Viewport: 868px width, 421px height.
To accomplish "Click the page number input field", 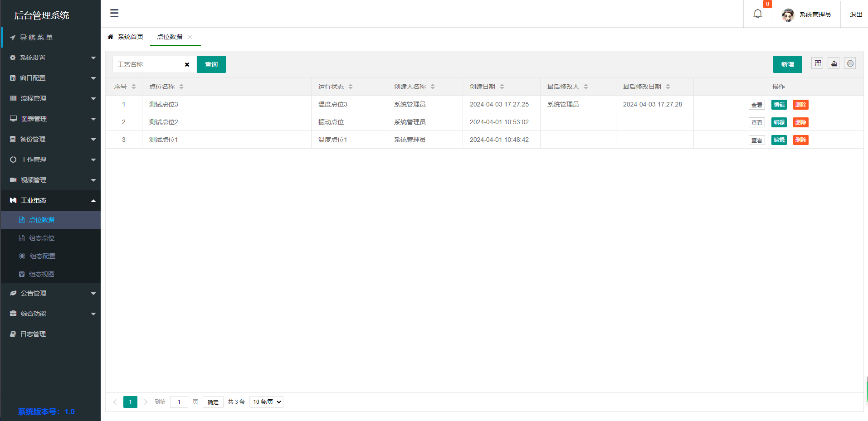I will (179, 402).
